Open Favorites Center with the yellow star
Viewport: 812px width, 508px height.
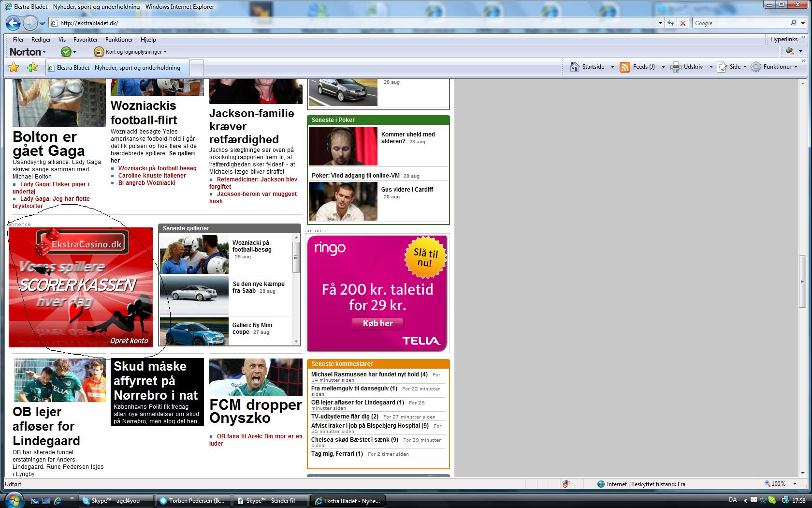click(14, 67)
